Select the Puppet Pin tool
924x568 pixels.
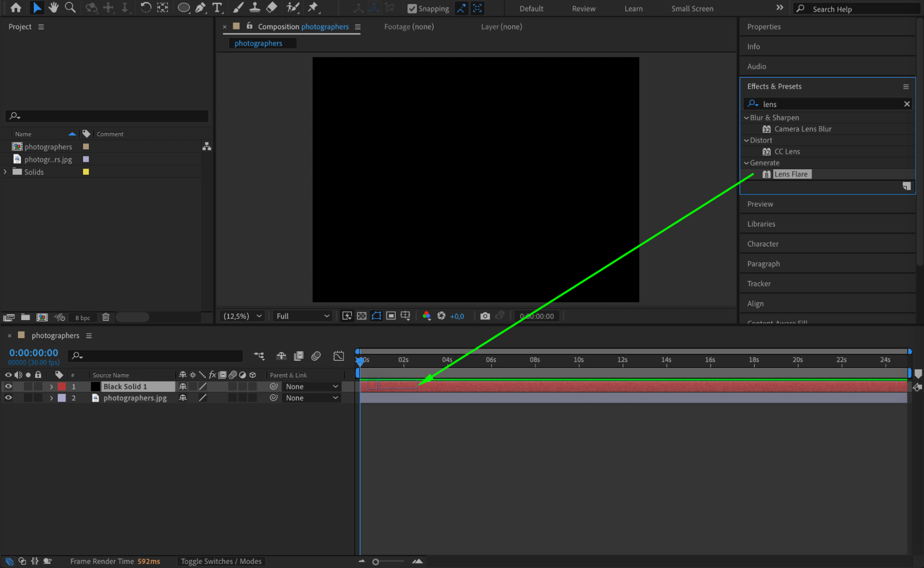pos(313,7)
